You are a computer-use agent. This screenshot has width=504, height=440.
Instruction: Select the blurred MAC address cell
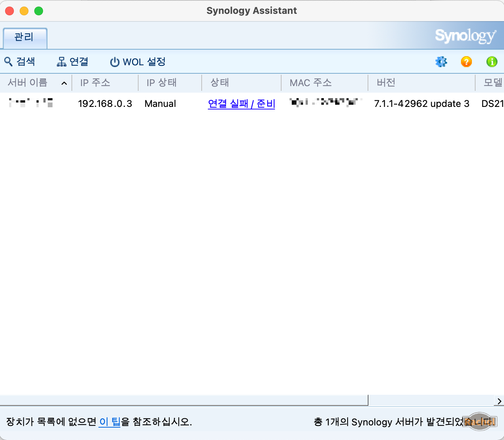coord(325,102)
